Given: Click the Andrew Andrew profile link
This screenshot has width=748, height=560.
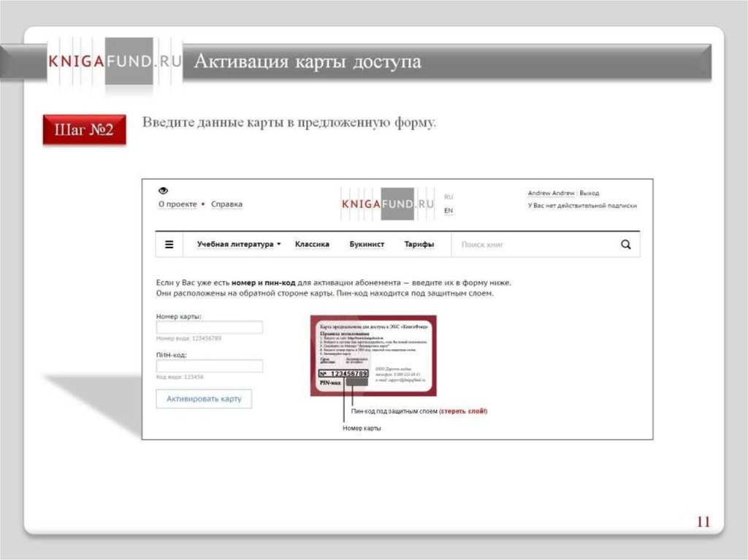Looking at the screenshot, I should (551, 193).
